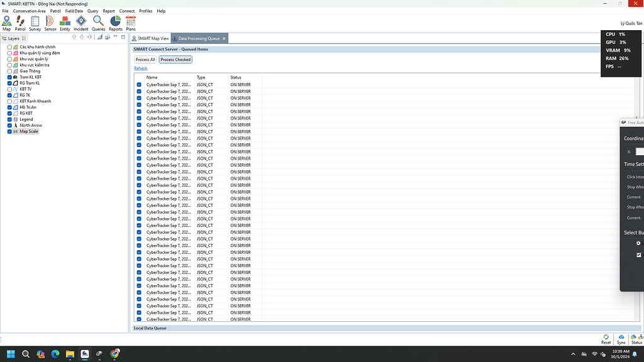Hide the Legend layer

8,119
